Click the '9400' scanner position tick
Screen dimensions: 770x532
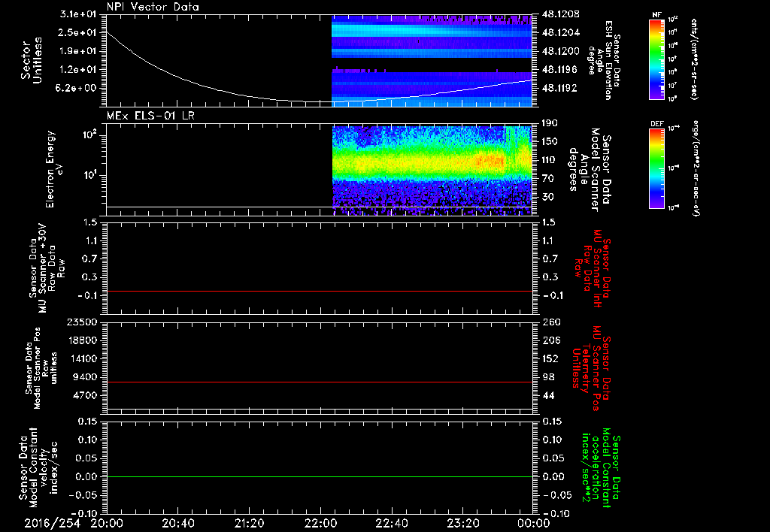[86, 377]
